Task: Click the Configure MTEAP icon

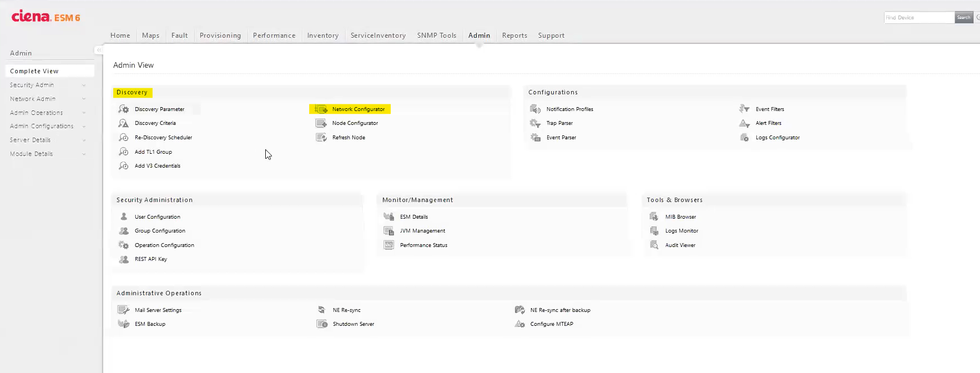Action: [520, 324]
